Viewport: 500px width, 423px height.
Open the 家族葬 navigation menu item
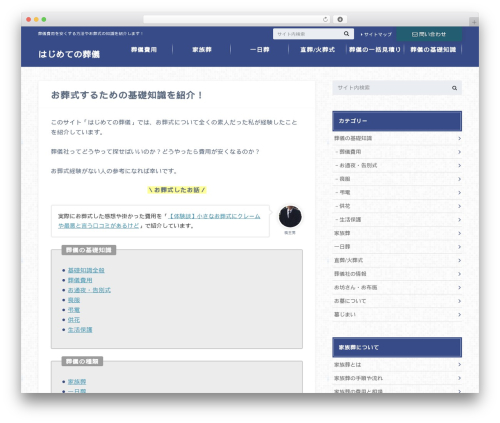pyautogui.click(x=202, y=50)
